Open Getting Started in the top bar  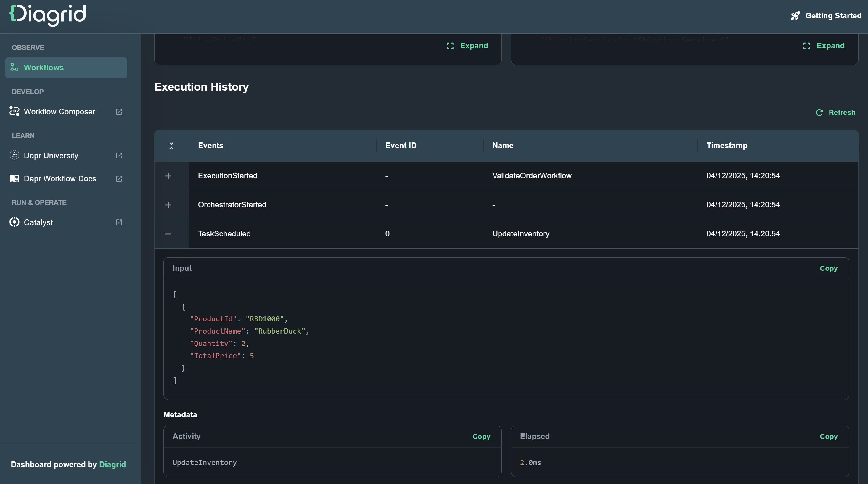click(x=833, y=15)
